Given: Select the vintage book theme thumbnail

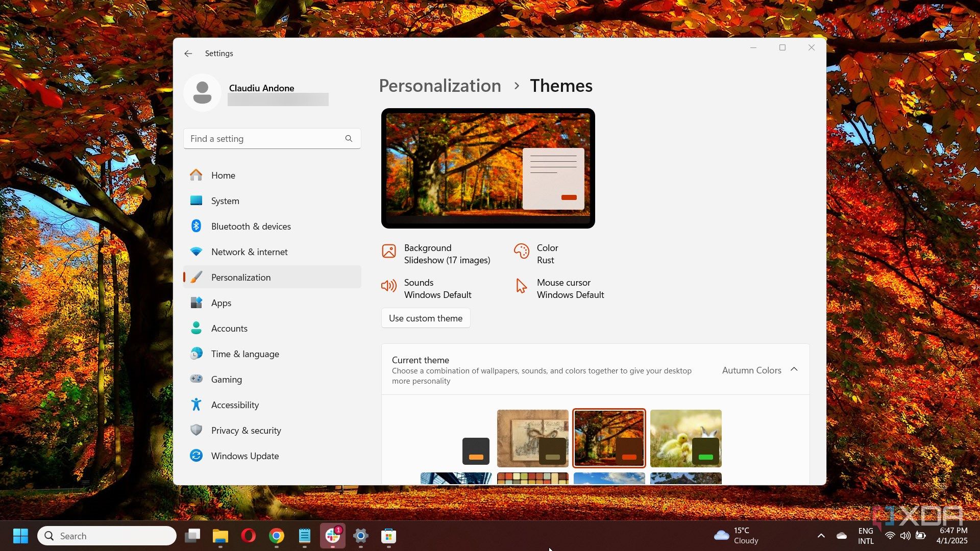Looking at the screenshot, I should (532, 438).
